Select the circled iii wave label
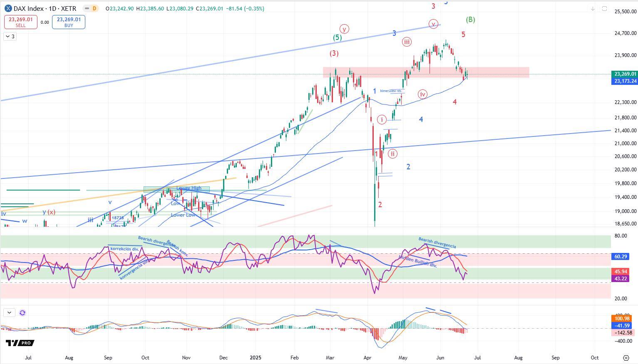The height and width of the screenshot is (364, 638). tap(407, 42)
